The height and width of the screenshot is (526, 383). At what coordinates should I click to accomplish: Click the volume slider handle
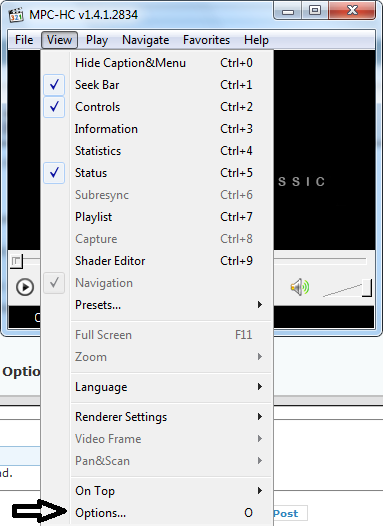point(367,288)
